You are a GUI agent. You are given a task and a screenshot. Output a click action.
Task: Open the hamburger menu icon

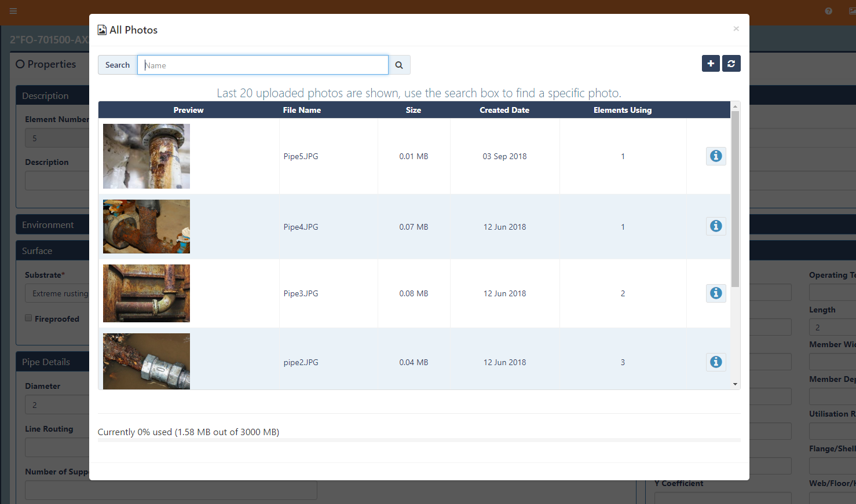pyautogui.click(x=13, y=11)
